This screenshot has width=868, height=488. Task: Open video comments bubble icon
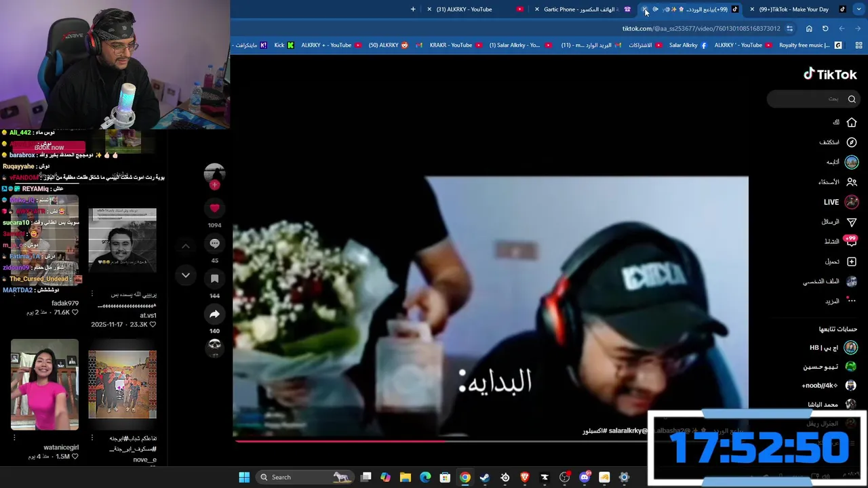(214, 243)
